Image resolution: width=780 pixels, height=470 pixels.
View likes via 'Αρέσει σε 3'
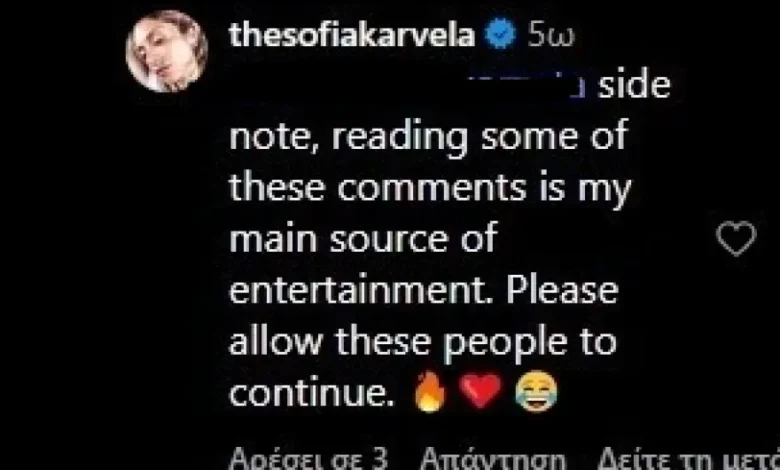click(x=308, y=459)
